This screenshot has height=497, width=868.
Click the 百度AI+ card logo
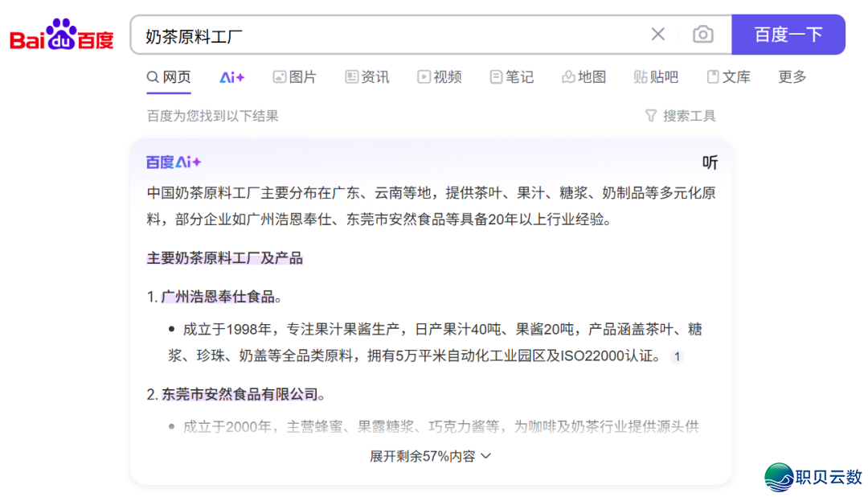pos(174,162)
